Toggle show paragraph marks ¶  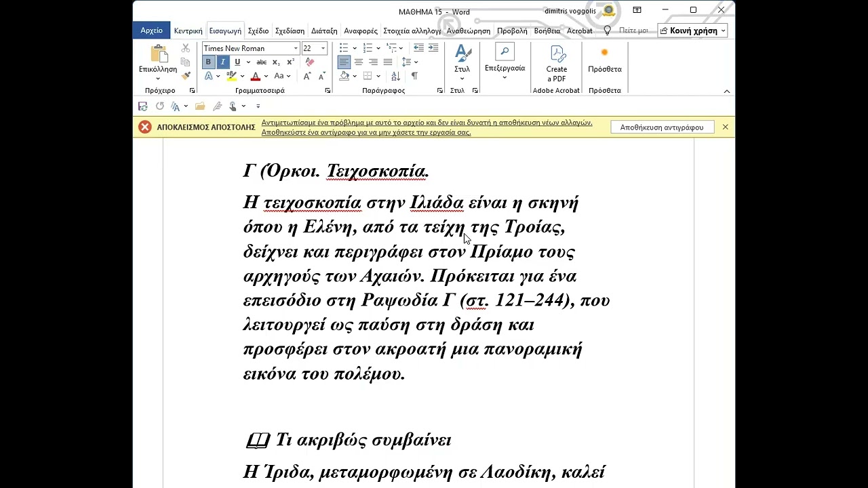(x=414, y=76)
